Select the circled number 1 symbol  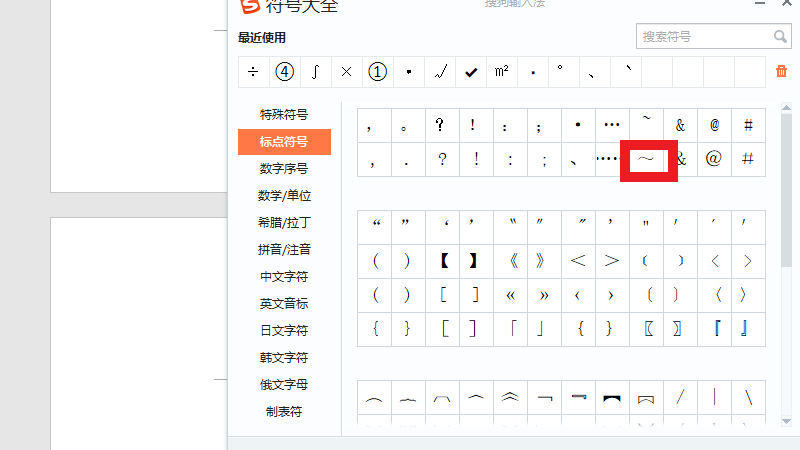click(377, 72)
